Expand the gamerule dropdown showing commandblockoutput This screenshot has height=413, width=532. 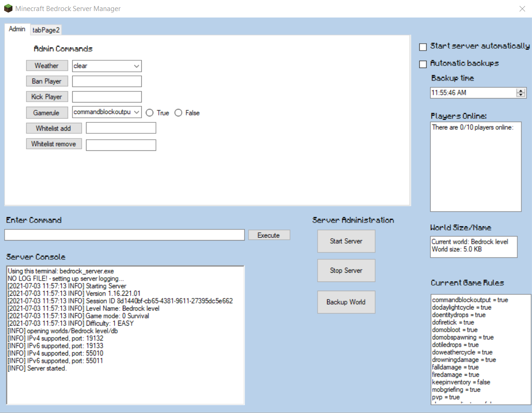[107, 112]
